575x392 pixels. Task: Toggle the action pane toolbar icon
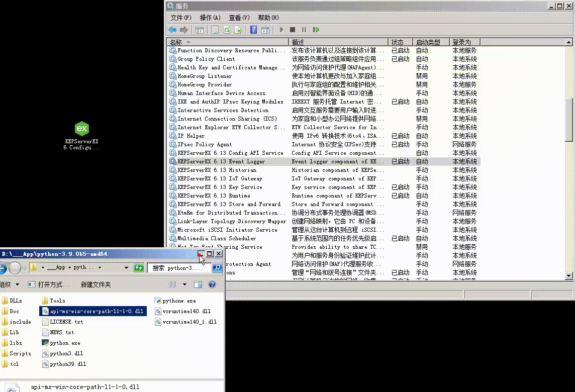265,30
